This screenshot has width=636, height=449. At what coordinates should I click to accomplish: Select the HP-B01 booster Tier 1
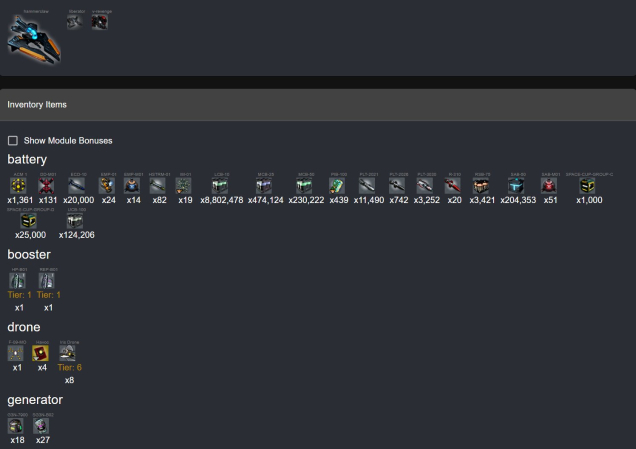click(17, 281)
